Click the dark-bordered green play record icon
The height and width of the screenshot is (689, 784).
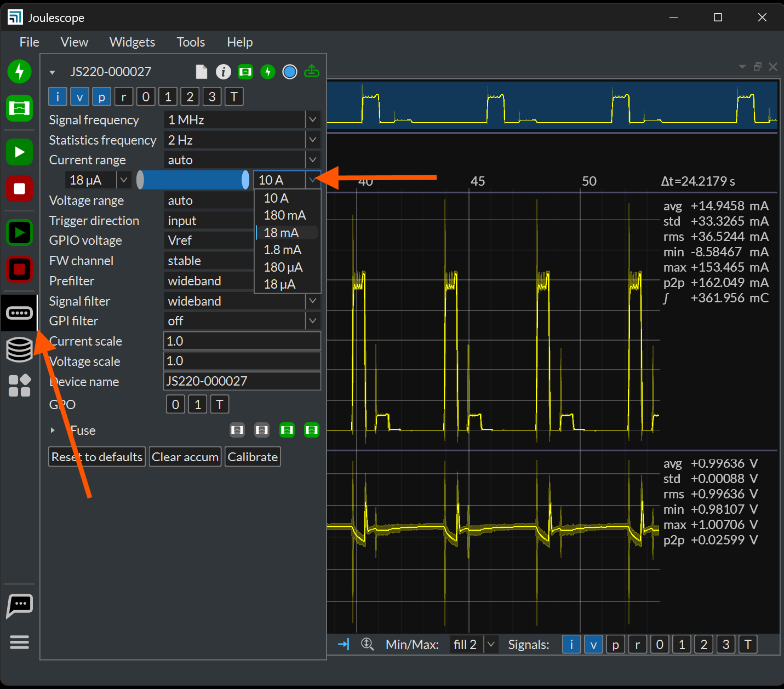tap(19, 233)
